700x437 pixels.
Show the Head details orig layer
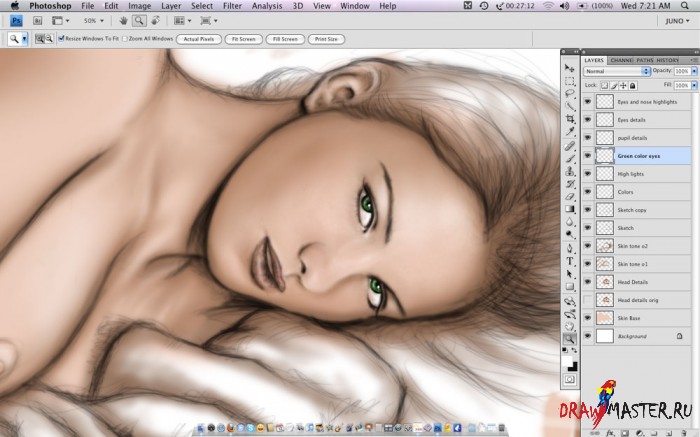(x=588, y=300)
